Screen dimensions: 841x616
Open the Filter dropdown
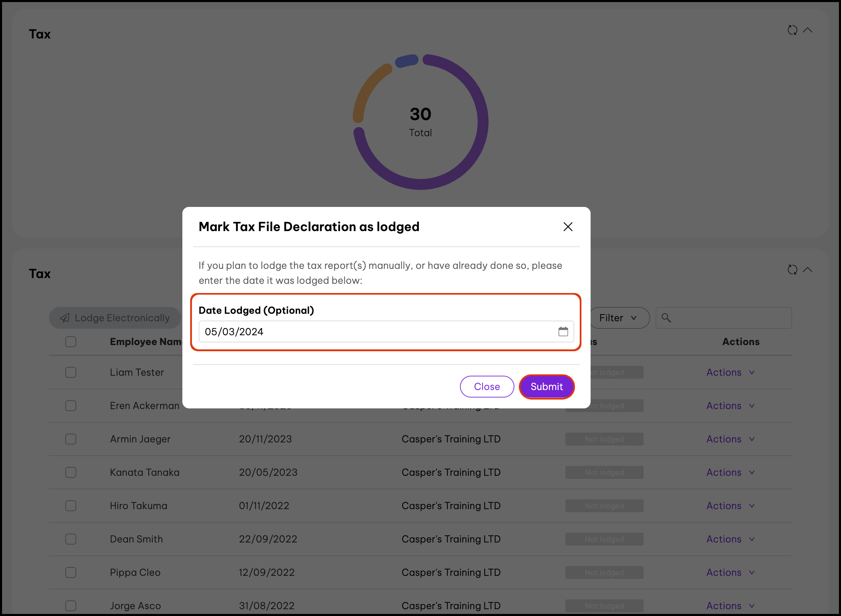[x=618, y=318]
